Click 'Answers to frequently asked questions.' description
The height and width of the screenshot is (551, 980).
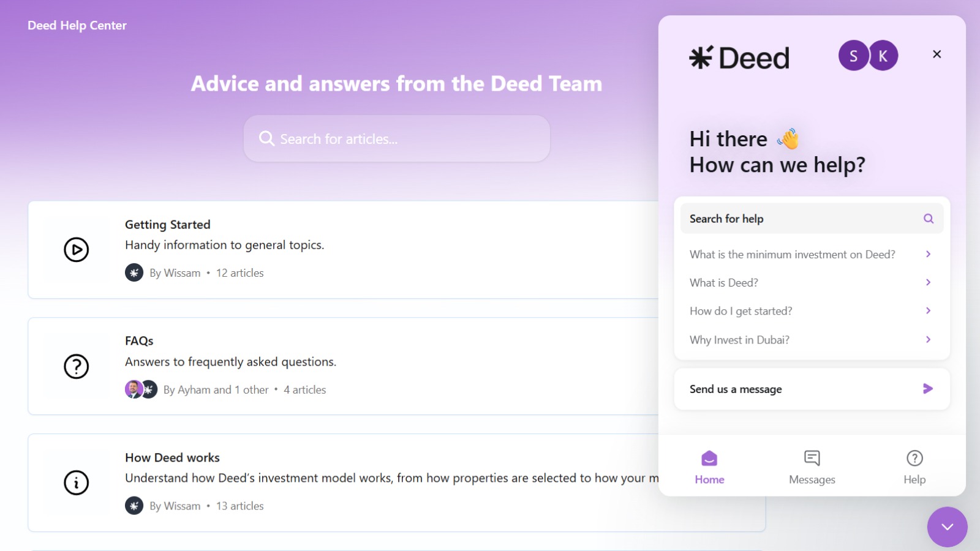point(230,362)
